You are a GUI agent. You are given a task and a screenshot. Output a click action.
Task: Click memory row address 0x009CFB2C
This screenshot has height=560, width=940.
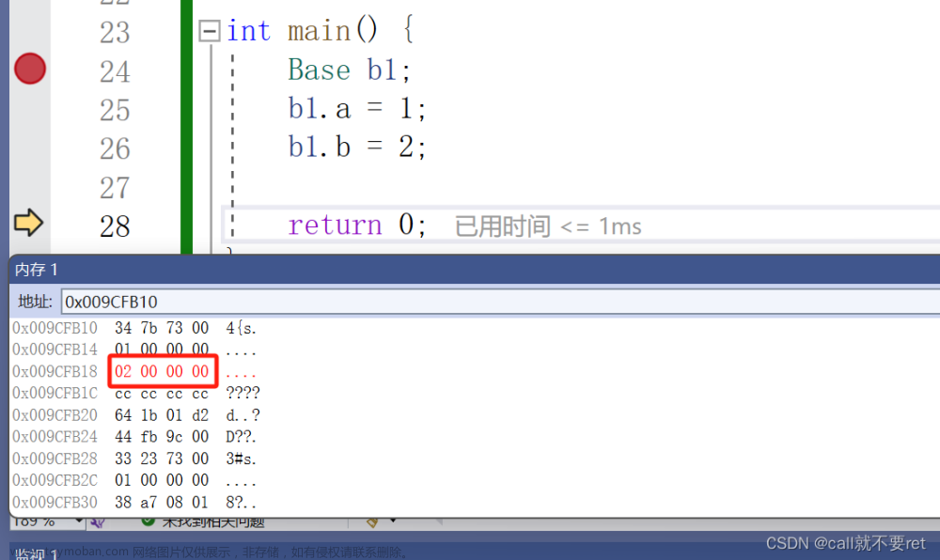(55, 480)
